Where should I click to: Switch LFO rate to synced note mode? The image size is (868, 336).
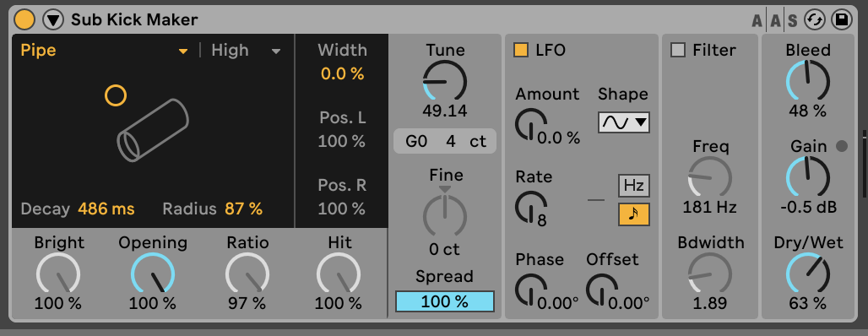[634, 214]
